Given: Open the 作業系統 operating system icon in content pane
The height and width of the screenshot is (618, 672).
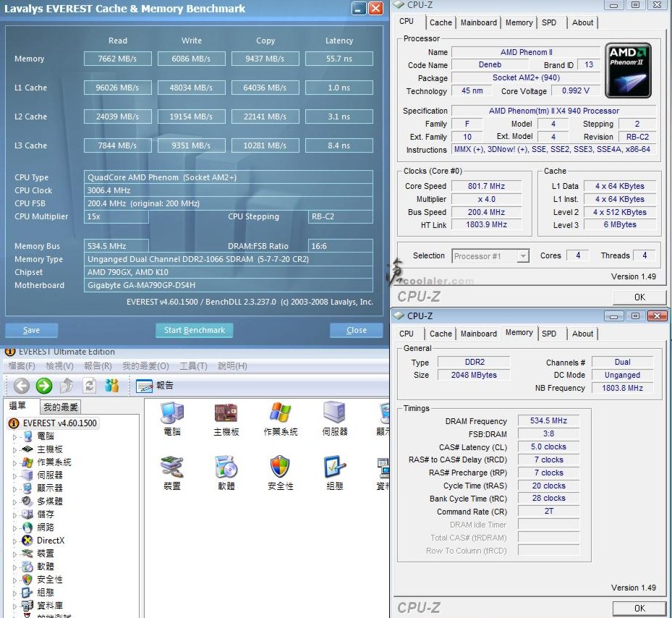Looking at the screenshot, I should point(280,418).
